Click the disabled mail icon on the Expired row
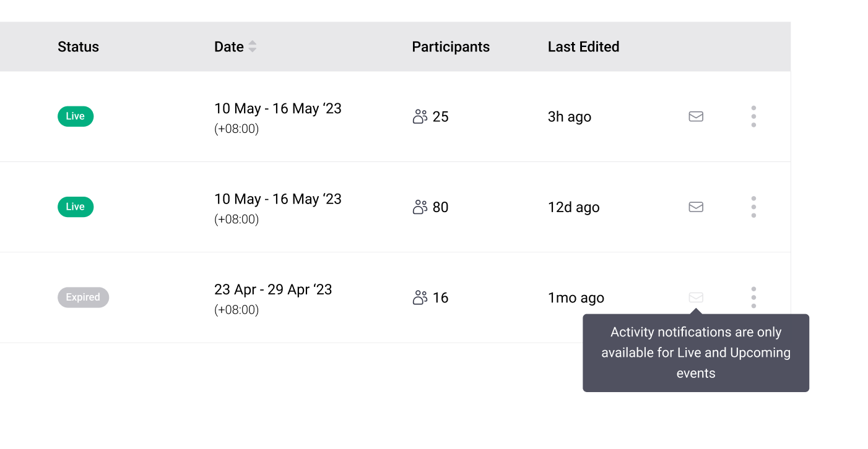This screenshot has width=868, height=449. coord(696,297)
